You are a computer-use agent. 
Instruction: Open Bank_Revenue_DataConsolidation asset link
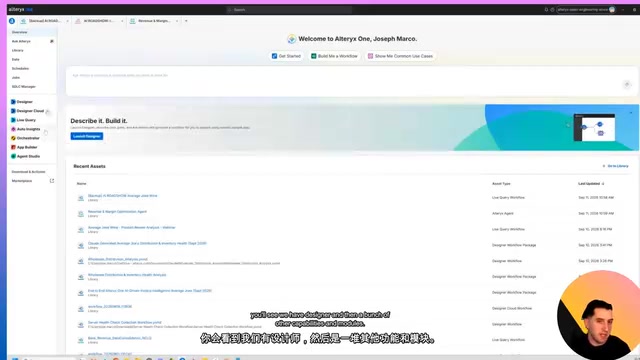[x=120, y=338]
